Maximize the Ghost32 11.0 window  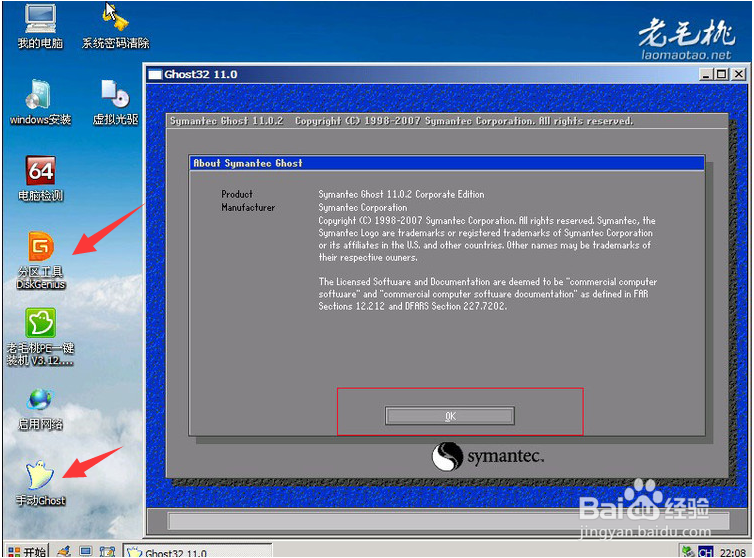721,74
